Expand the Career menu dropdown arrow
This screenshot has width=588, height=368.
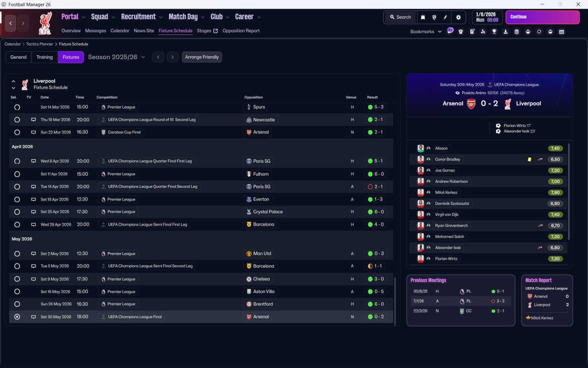259,17
